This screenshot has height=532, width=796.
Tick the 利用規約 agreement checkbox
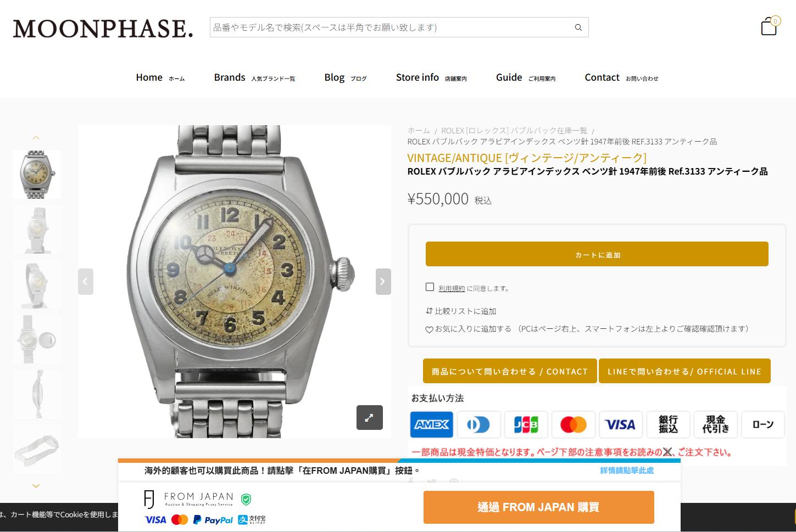pyautogui.click(x=430, y=287)
